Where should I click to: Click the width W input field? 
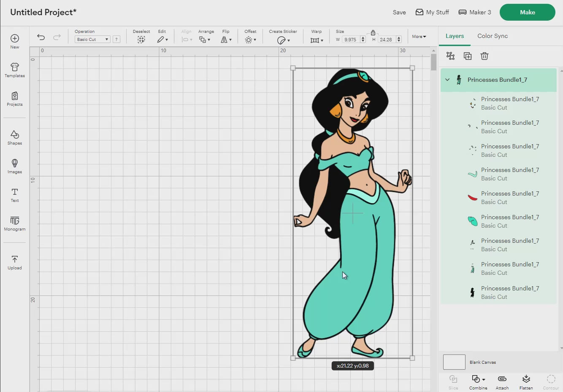[x=351, y=40]
